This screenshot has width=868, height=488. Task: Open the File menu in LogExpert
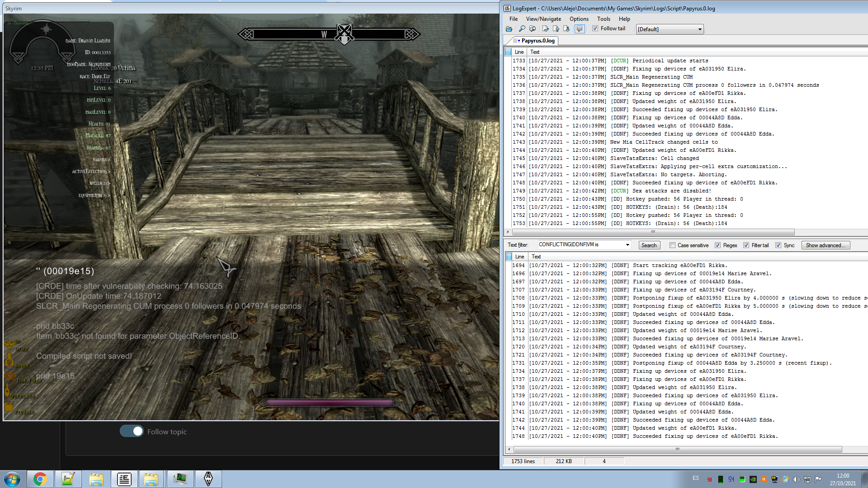tap(514, 19)
